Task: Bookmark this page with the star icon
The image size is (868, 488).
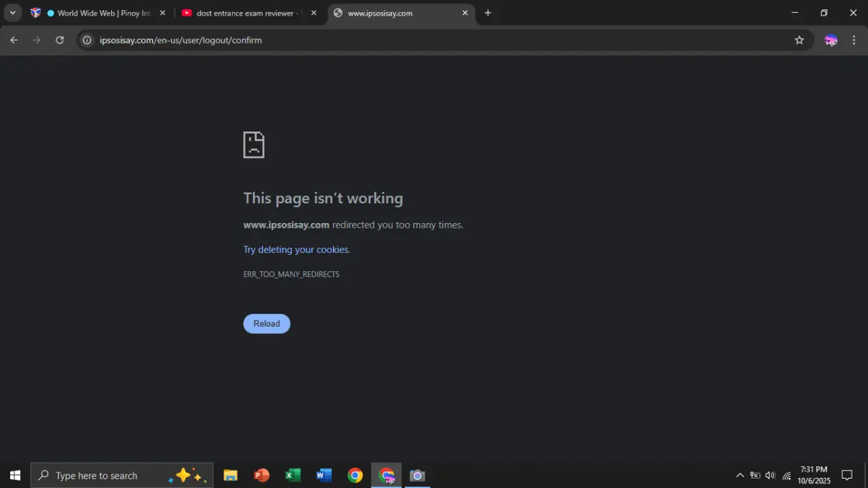Action: 800,40
